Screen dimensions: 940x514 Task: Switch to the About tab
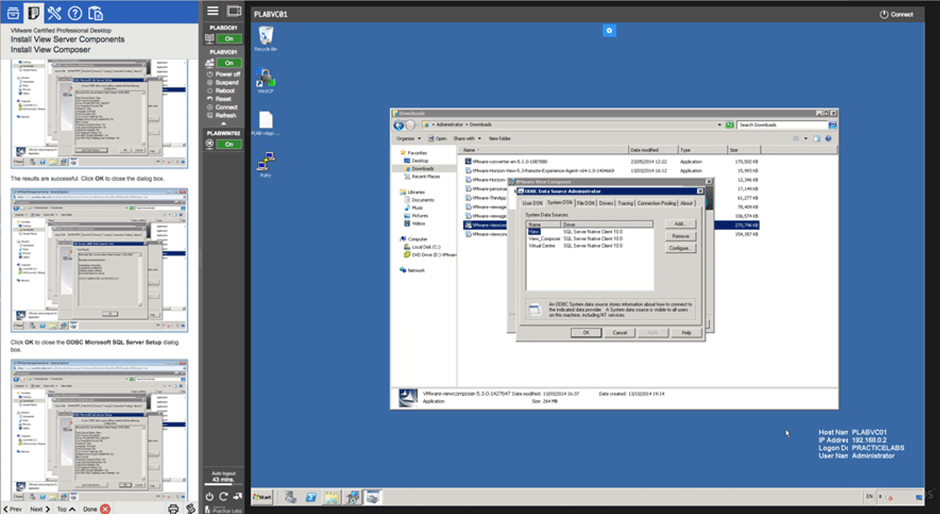pos(686,203)
